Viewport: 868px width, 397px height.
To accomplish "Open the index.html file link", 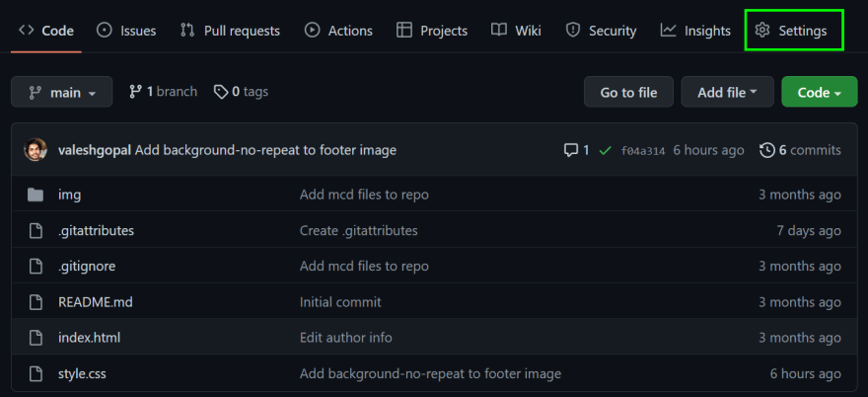I will 89,337.
